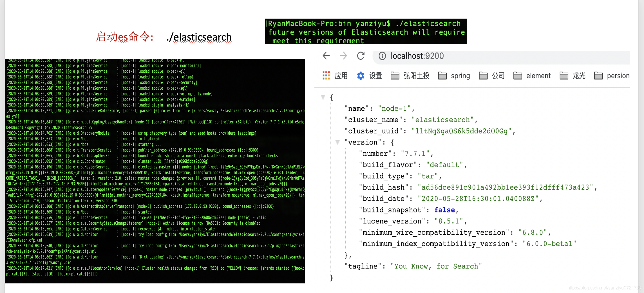Click the log line cluster UUID [lltNqZgaQS6k5dde2dO0Gg]
The height and width of the screenshot is (293, 644).
tap(107, 161)
